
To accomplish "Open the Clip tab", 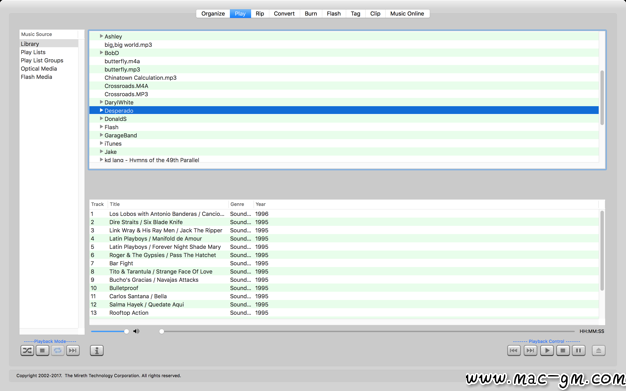I will pyautogui.click(x=375, y=14).
